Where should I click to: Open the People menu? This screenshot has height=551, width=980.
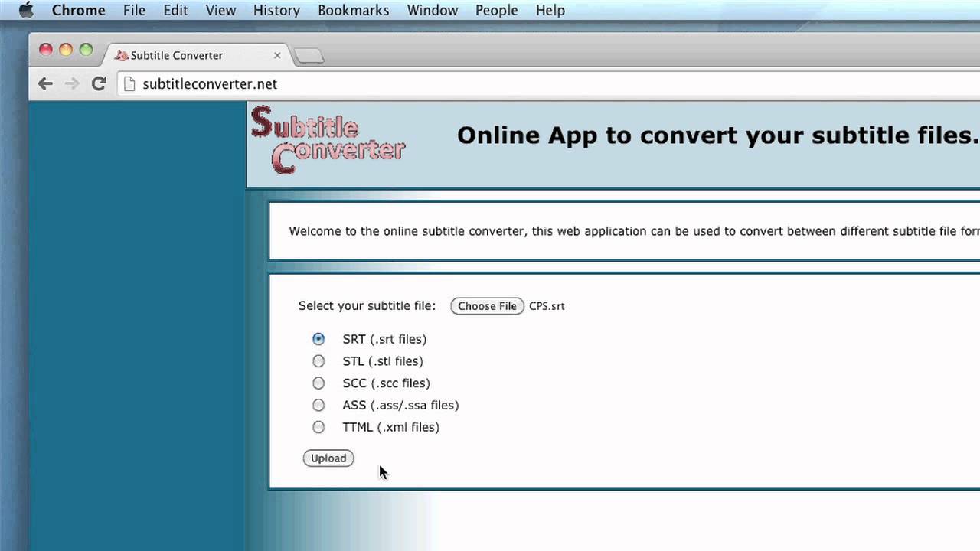[496, 10]
